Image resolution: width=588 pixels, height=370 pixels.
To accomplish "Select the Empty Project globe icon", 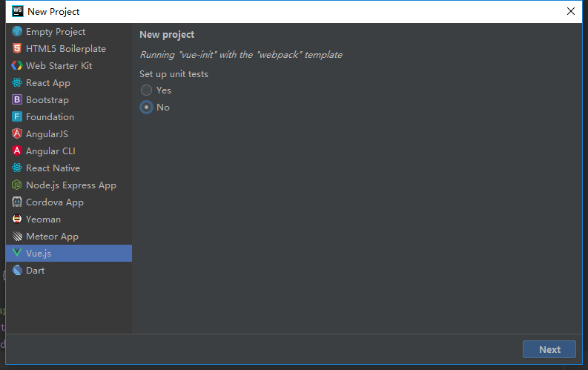I will [17, 31].
